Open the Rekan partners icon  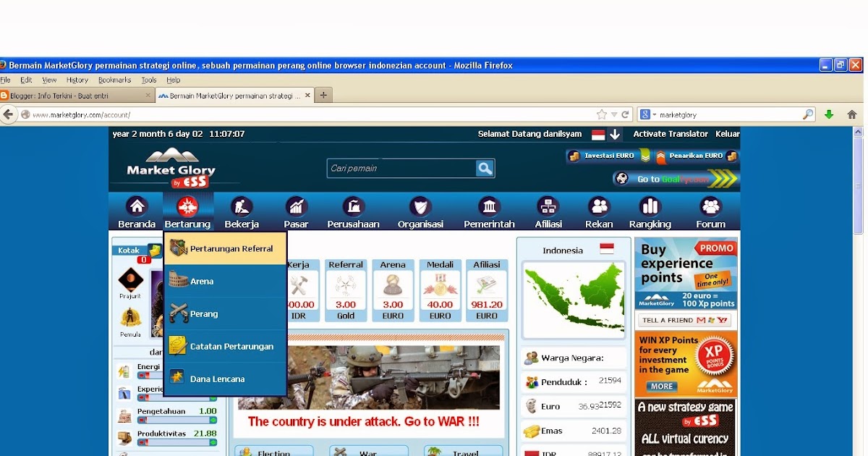click(599, 206)
